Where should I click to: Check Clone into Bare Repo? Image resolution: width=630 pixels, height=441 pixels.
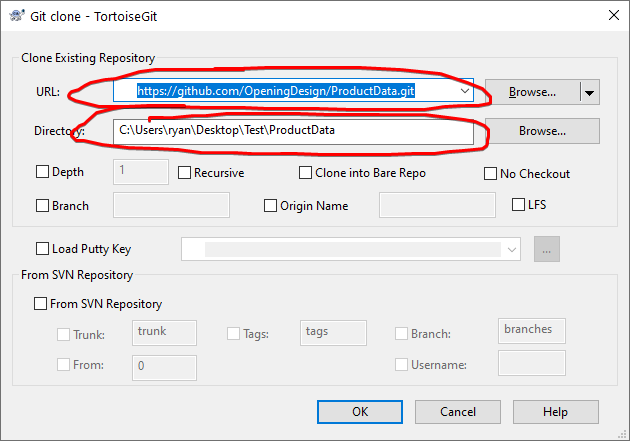point(305,173)
